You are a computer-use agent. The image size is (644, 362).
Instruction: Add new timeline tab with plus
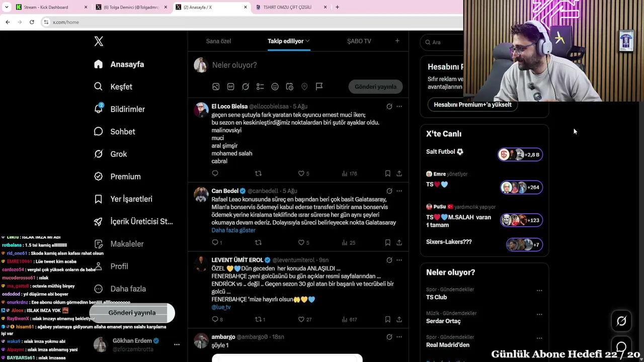point(397,41)
